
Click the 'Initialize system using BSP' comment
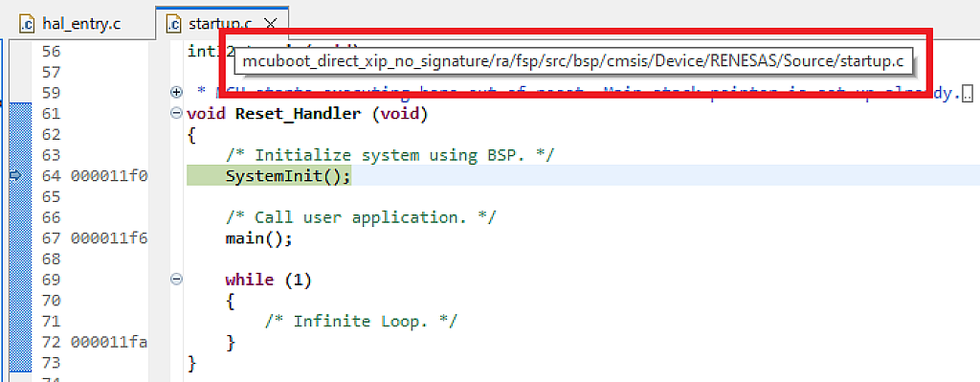[x=390, y=155]
